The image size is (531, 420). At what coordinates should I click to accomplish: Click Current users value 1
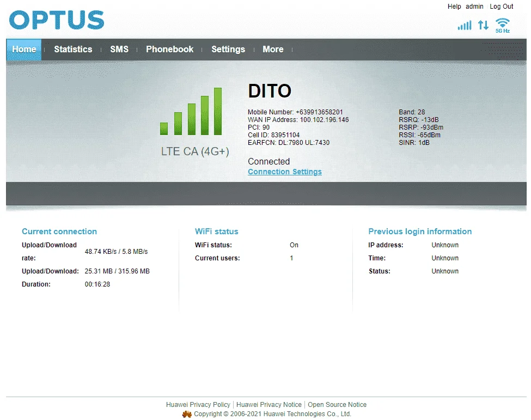pyautogui.click(x=291, y=258)
